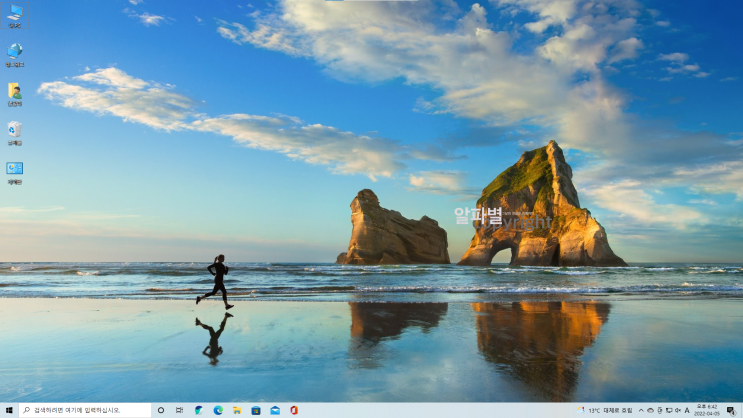Toggle the input language indicator A
Screen dimensions: 743x418
pyautogui.click(x=687, y=410)
